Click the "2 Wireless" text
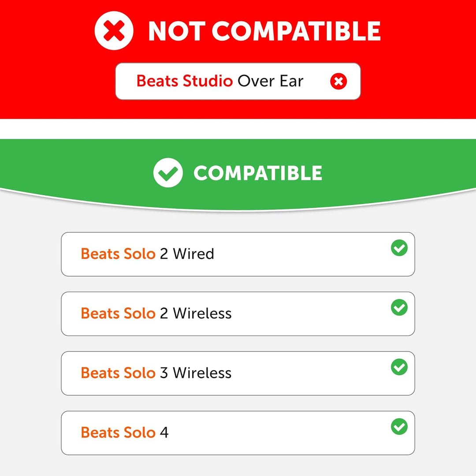 coord(195,313)
